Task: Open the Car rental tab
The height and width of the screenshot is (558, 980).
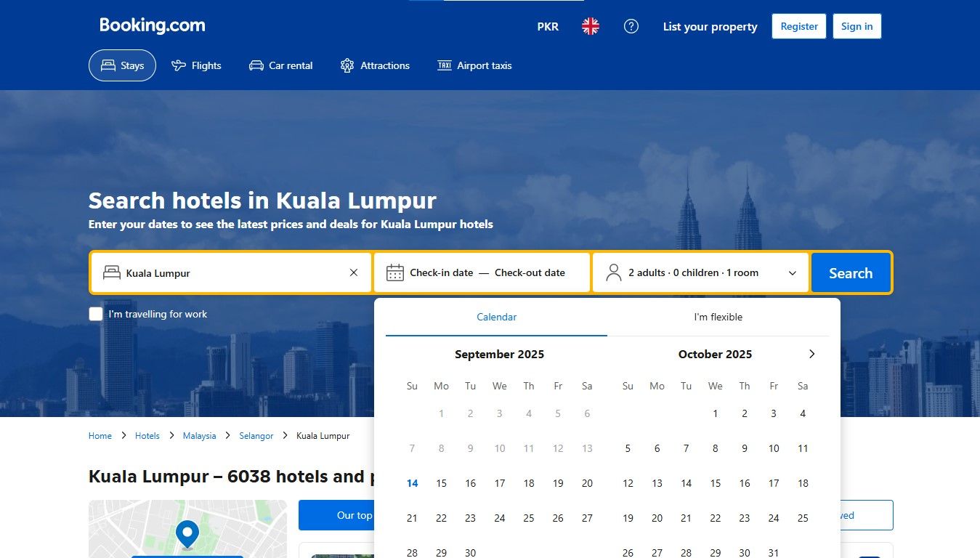Action: (280, 65)
